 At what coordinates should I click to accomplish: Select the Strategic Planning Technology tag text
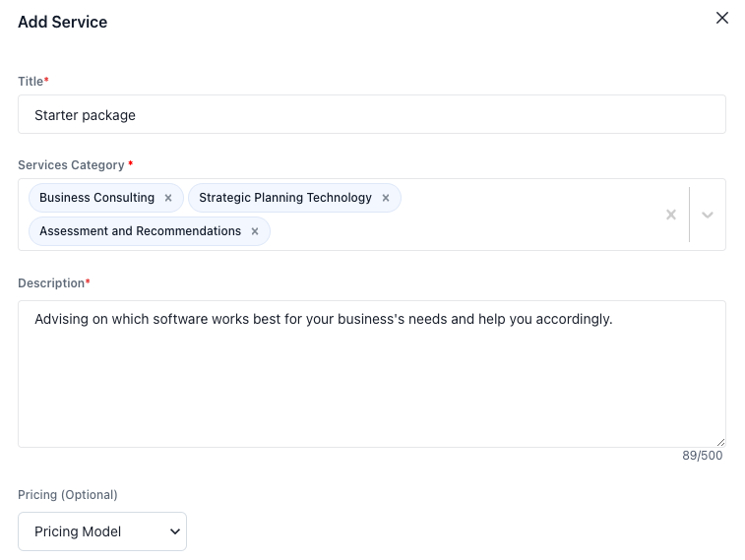tap(284, 198)
